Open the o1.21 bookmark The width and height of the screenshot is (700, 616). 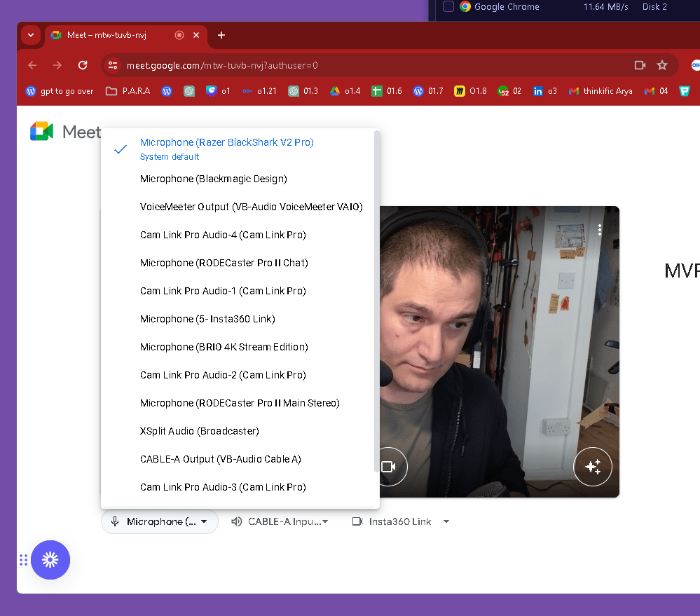coord(259,92)
